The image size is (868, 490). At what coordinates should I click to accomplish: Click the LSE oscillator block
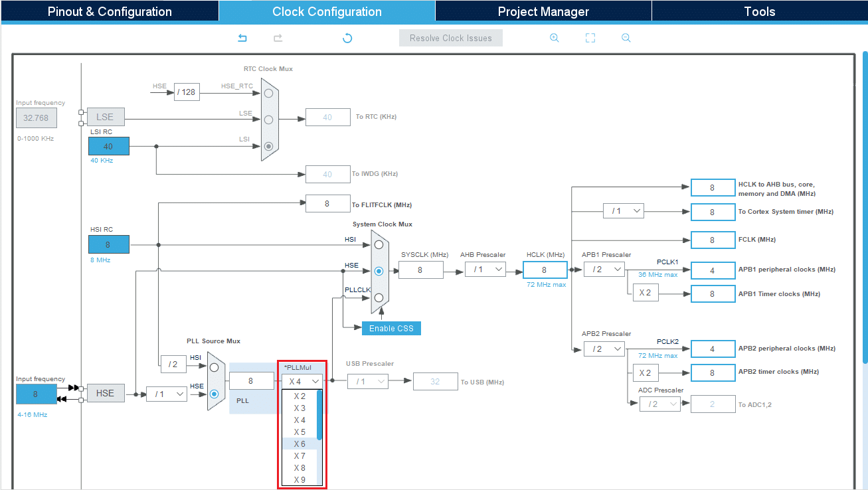coord(106,117)
